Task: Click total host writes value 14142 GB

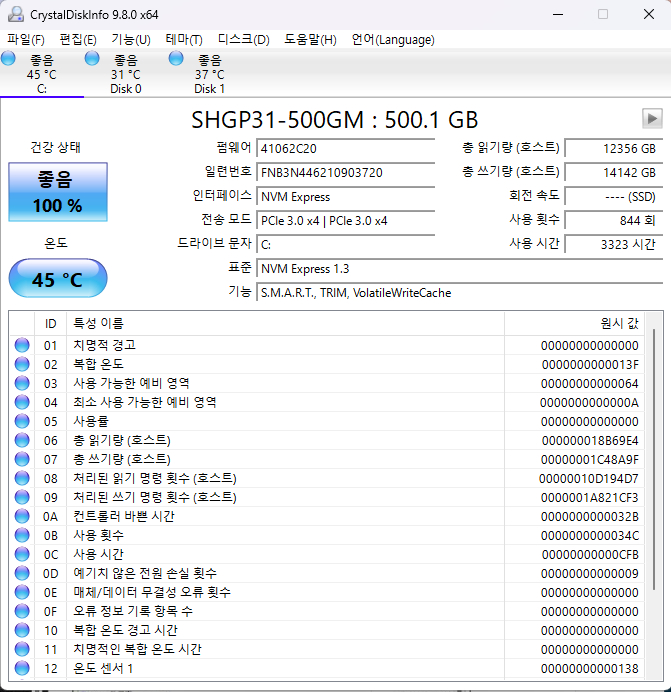Action: point(614,172)
